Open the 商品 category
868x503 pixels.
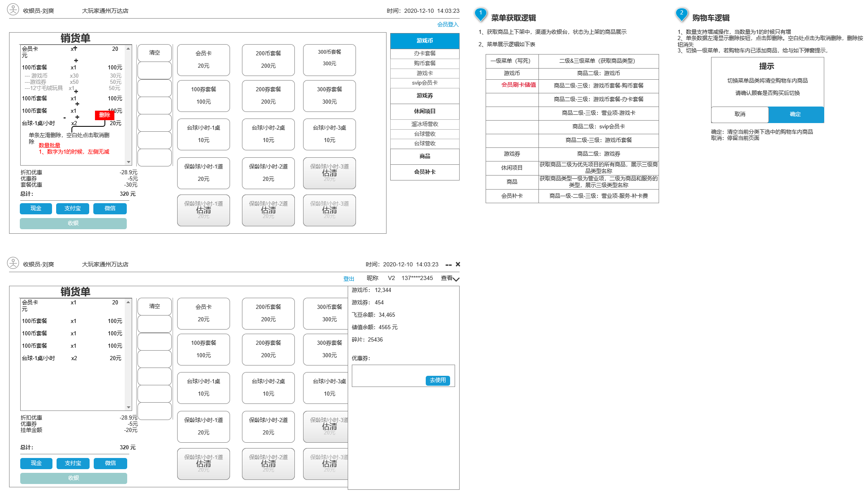click(x=425, y=156)
